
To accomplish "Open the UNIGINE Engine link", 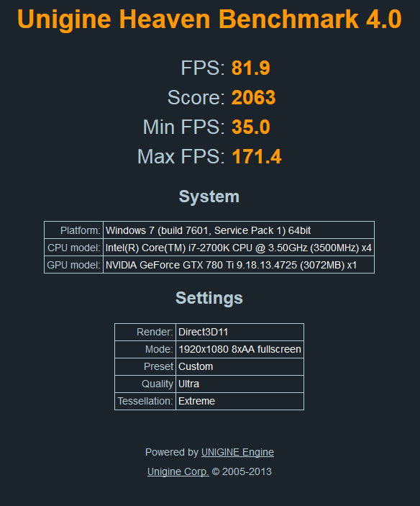I will click(x=237, y=452).
